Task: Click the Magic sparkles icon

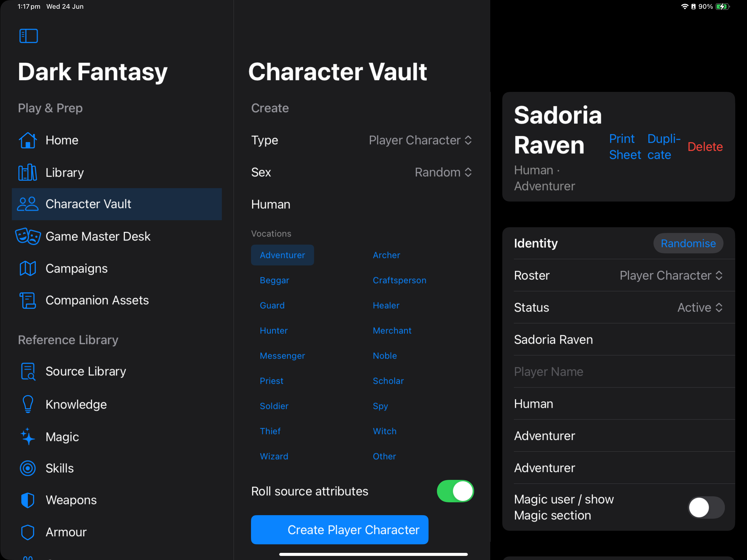Action: click(x=28, y=436)
